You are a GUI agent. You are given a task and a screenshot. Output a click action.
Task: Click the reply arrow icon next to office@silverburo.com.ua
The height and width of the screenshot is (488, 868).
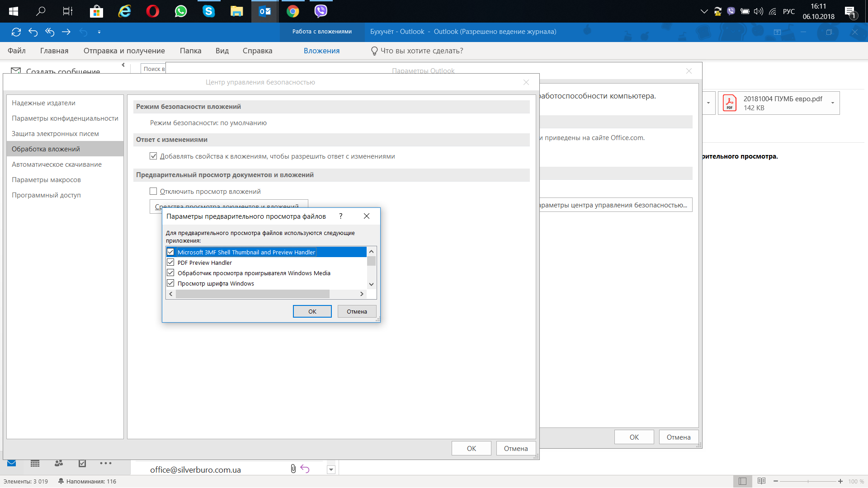(305, 469)
